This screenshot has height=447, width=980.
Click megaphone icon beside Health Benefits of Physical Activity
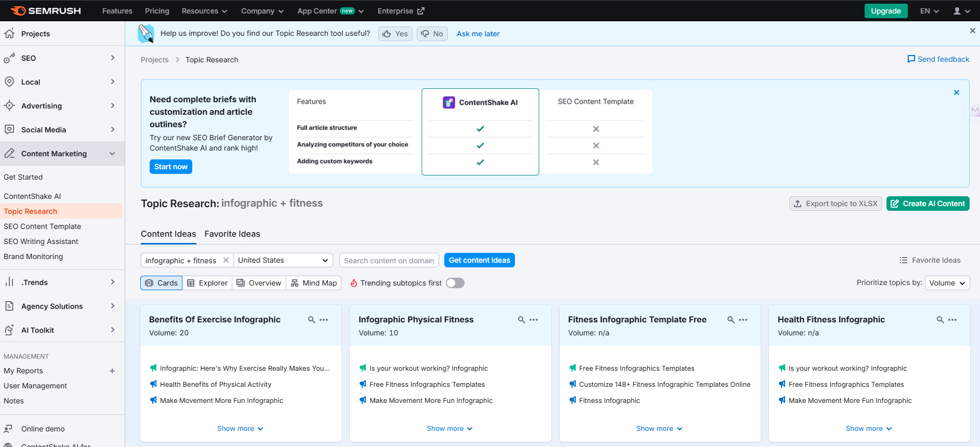click(153, 384)
